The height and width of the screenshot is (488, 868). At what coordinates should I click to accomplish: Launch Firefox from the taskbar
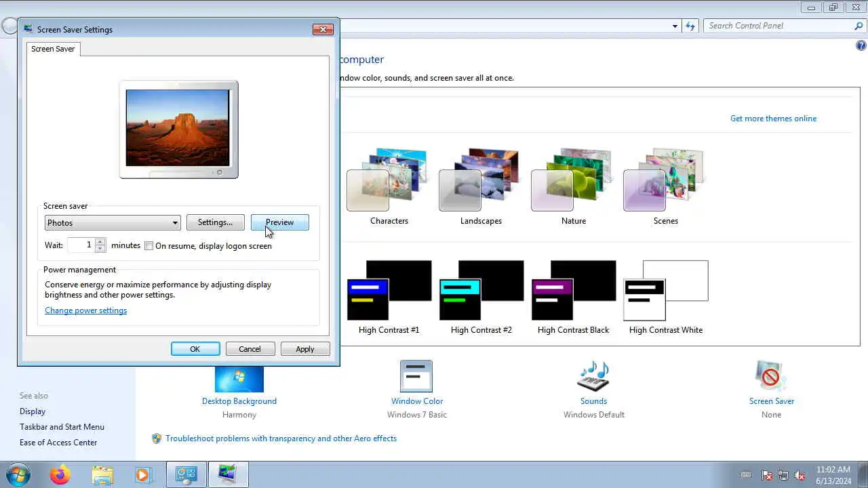click(60, 474)
